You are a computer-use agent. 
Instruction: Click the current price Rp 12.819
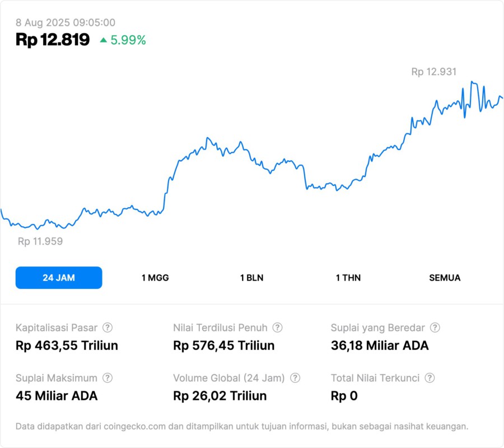click(x=53, y=40)
